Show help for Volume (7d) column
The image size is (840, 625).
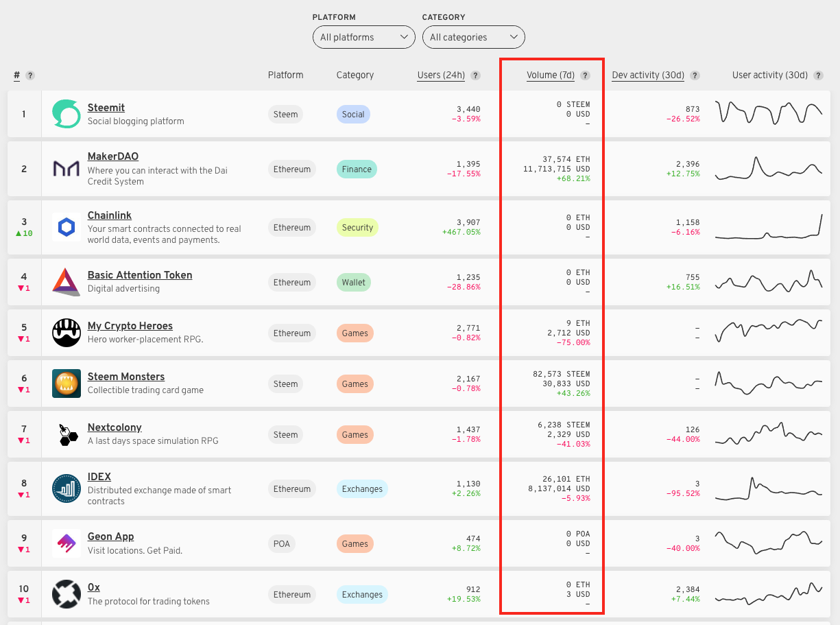(585, 75)
